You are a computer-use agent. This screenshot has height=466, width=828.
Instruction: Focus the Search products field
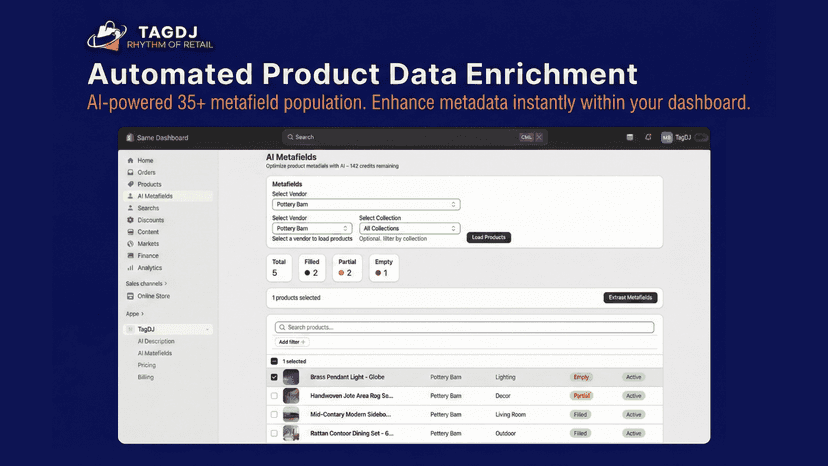point(464,327)
